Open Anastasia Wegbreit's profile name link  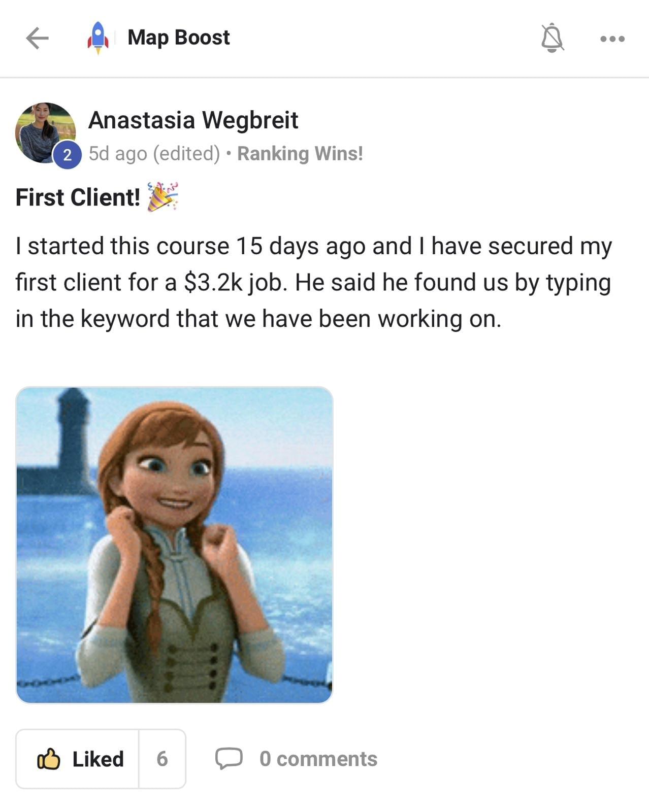coord(193,120)
